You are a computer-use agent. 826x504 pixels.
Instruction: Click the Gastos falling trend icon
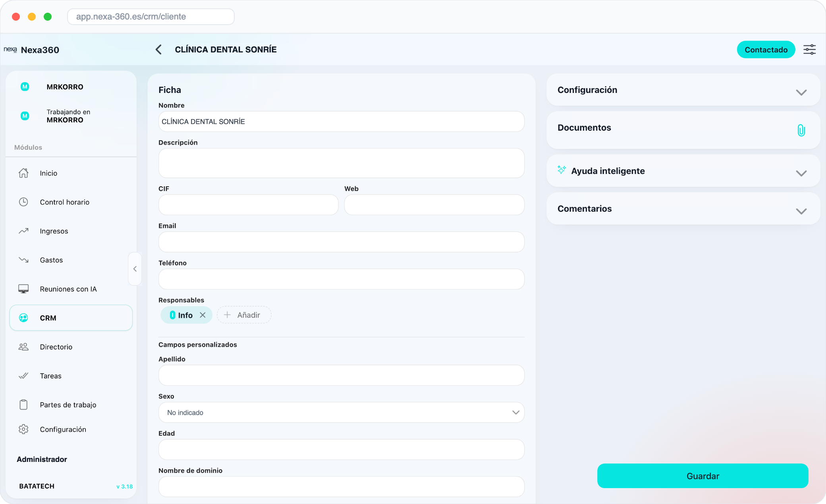(x=23, y=260)
